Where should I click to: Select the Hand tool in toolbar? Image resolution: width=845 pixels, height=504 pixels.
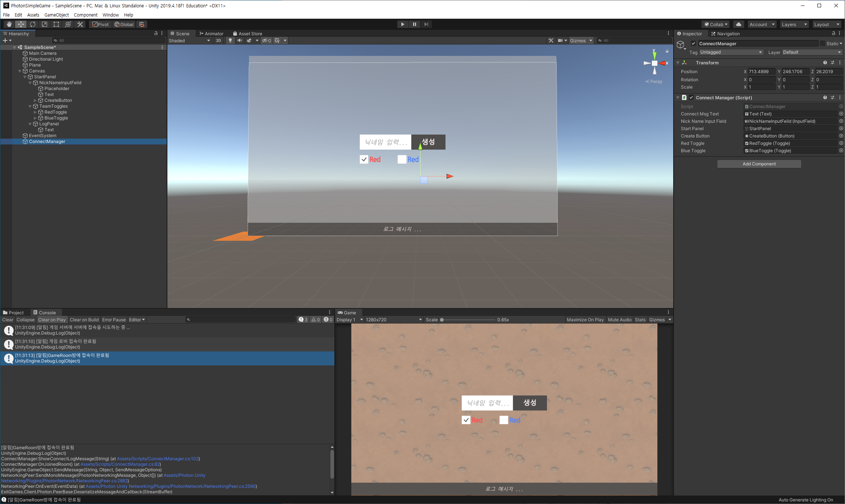pos(9,24)
